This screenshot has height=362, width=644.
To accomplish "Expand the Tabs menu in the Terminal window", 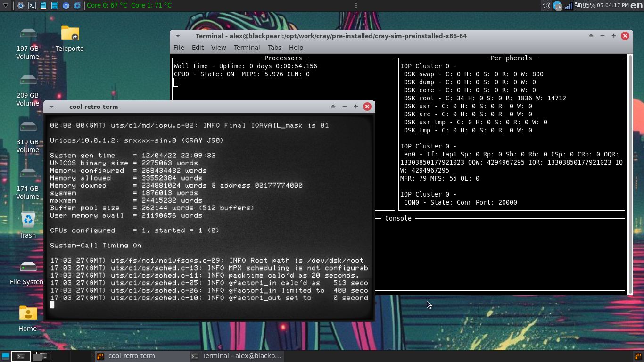I will (274, 47).
